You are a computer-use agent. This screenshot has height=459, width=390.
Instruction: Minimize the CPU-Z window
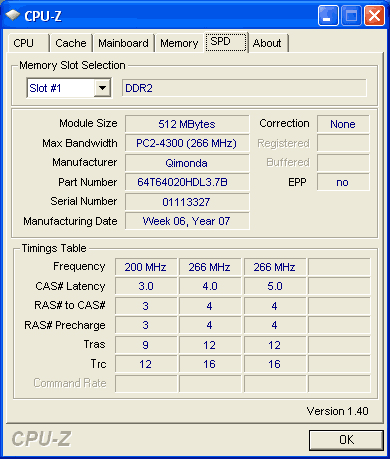(328, 15)
